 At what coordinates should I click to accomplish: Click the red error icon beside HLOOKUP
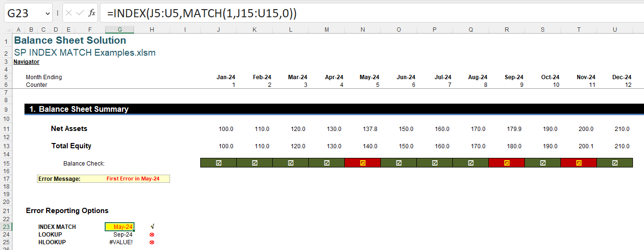(152, 242)
